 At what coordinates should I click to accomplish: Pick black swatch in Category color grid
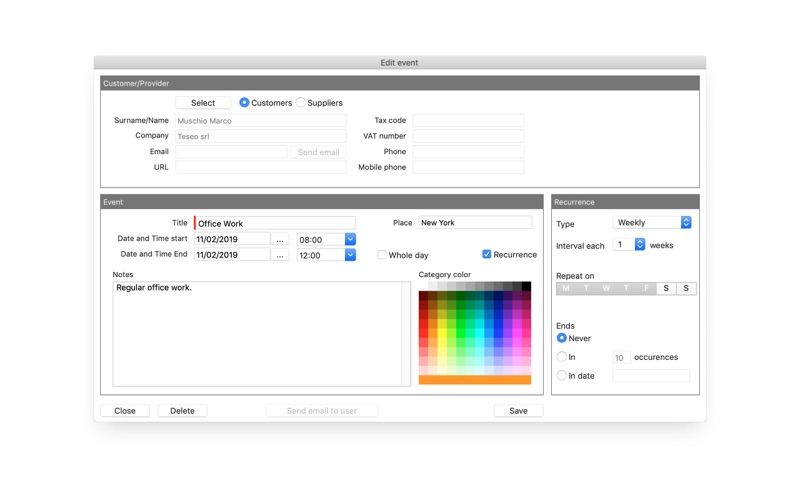[x=526, y=286]
